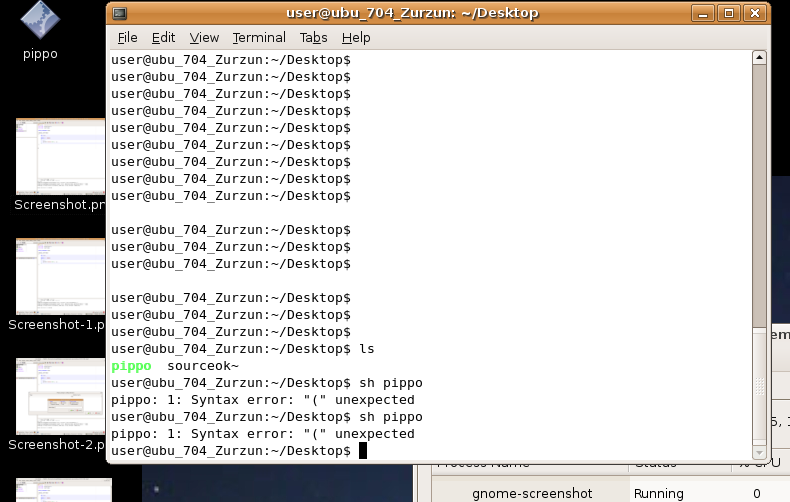Click the terminal command prompt cursor
The width and height of the screenshot is (790, 502).
click(x=363, y=451)
